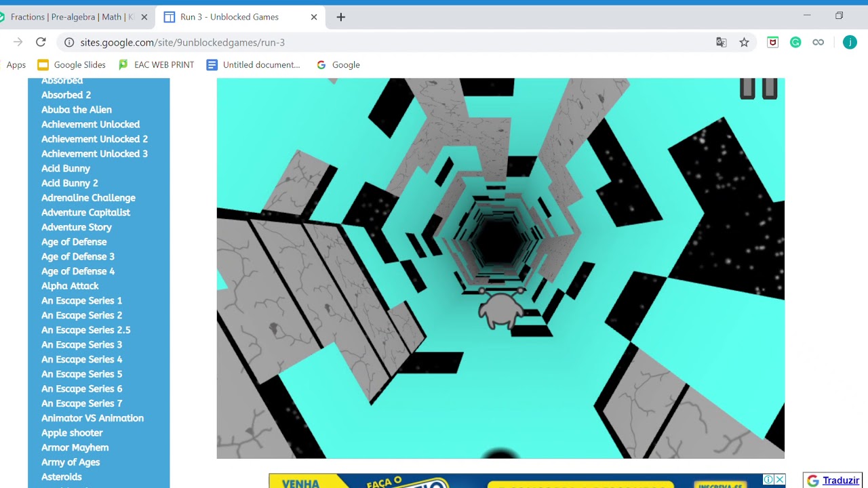The width and height of the screenshot is (868, 488).
Task: Open Absorbed 2 game link
Action: pyautogui.click(x=66, y=95)
